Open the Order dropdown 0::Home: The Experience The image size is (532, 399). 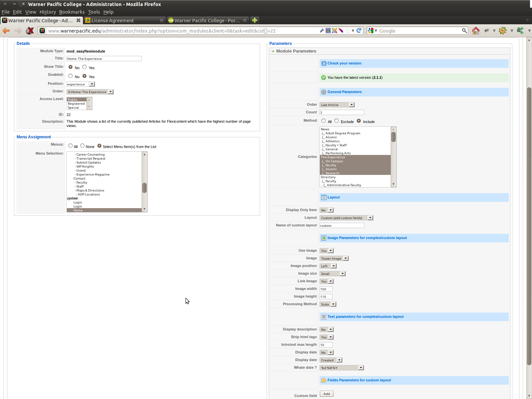point(90,92)
